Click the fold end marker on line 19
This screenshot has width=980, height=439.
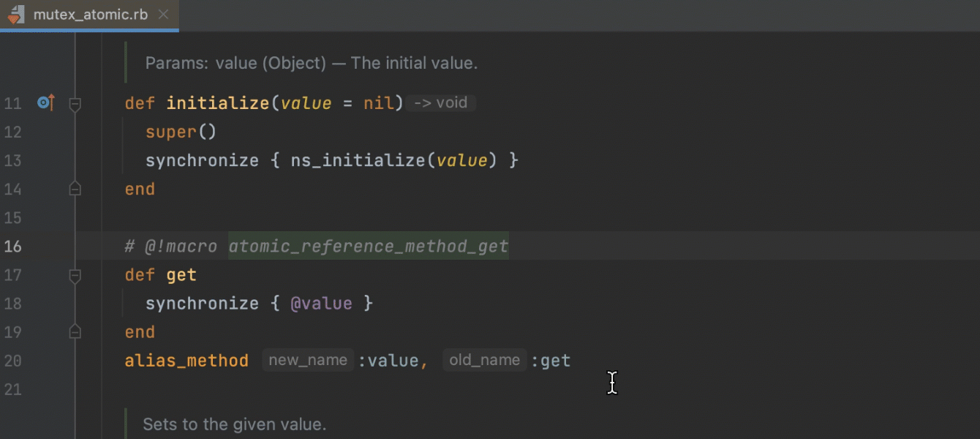[75, 332]
